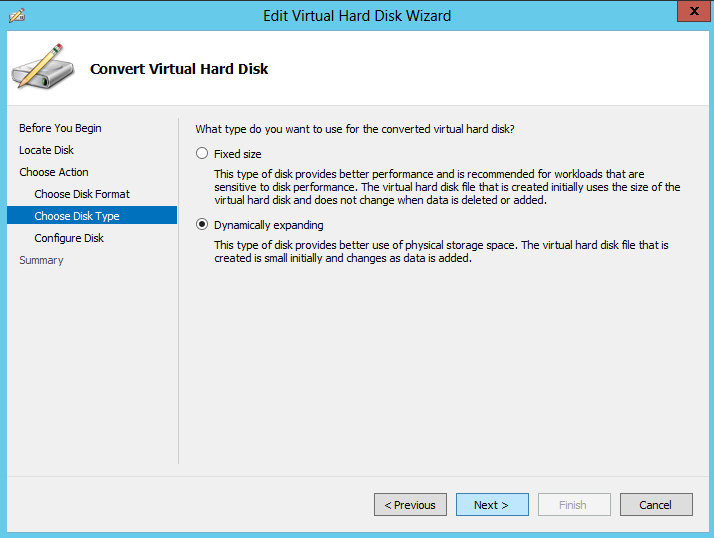Cancel the disk conversion wizard
Screen dimensions: 714x538
656,505
